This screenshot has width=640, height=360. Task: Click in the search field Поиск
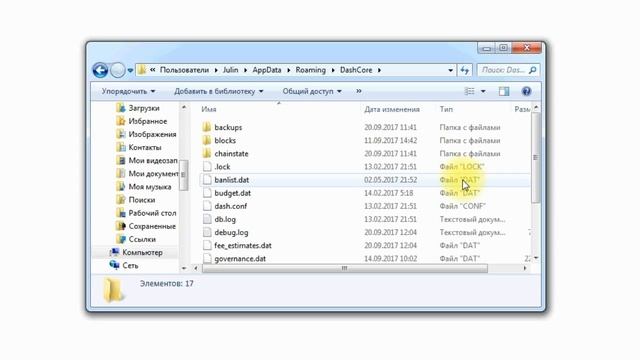pyautogui.click(x=503, y=70)
